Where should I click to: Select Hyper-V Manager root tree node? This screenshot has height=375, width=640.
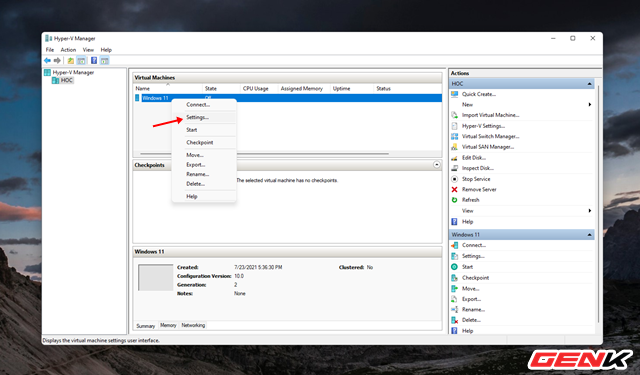pos(73,73)
